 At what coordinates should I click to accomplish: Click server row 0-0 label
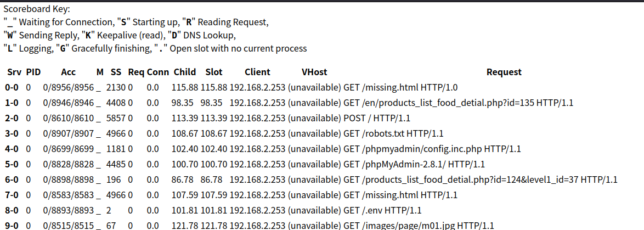pos(12,87)
